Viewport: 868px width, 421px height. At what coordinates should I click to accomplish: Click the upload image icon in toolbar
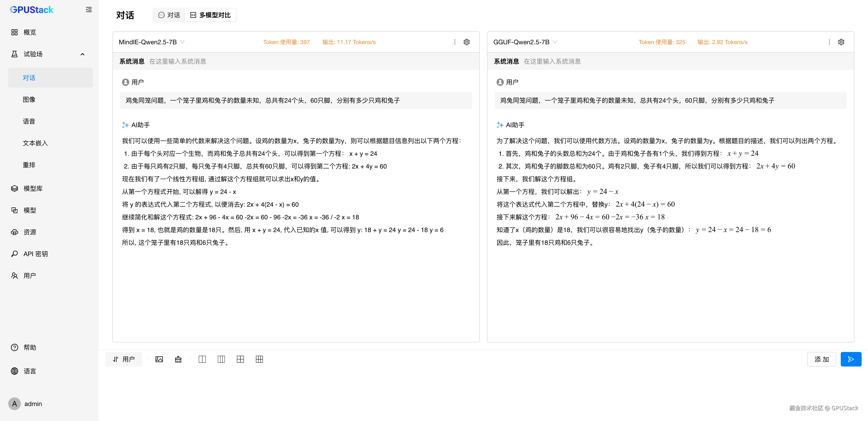(x=159, y=359)
